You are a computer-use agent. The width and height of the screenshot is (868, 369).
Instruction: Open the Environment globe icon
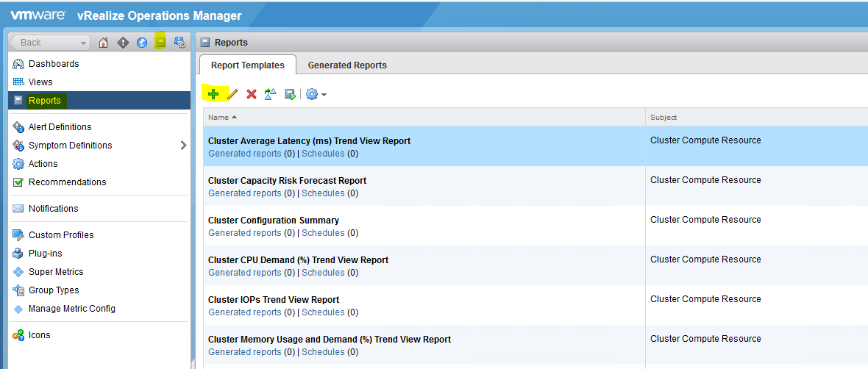click(142, 43)
